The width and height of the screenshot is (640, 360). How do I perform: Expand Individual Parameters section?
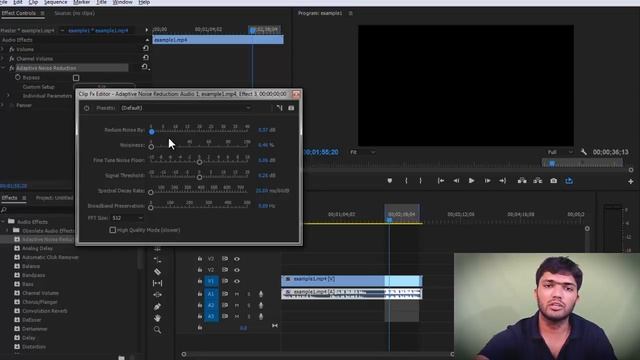9,96
